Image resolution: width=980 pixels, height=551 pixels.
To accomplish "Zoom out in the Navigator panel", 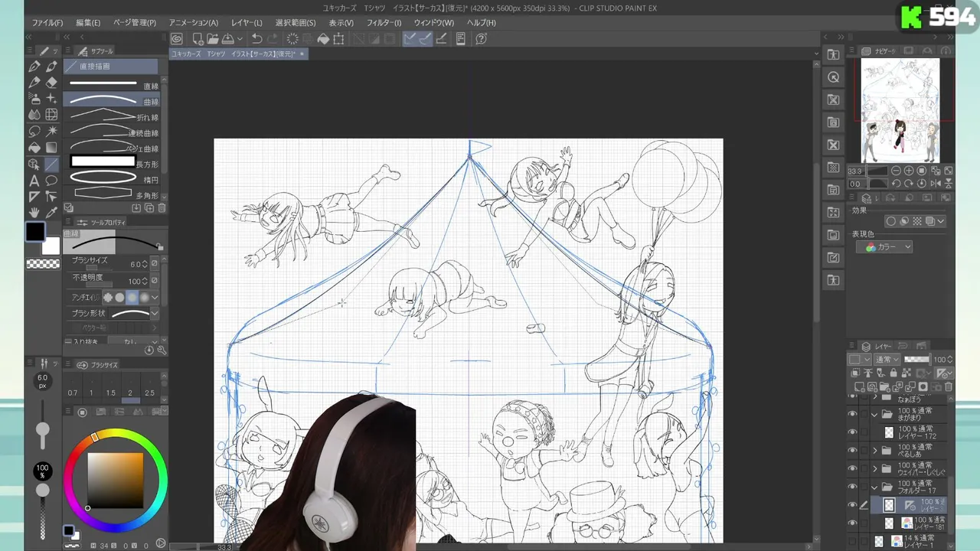I will tap(896, 171).
